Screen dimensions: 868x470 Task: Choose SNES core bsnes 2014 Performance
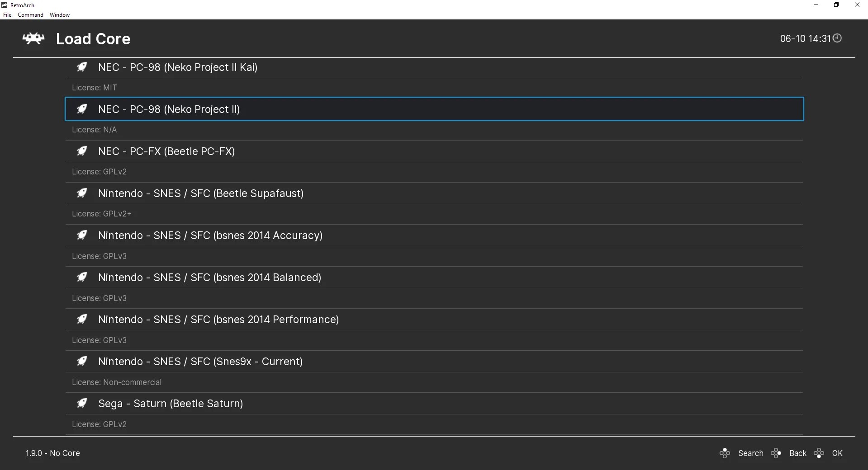click(x=434, y=320)
